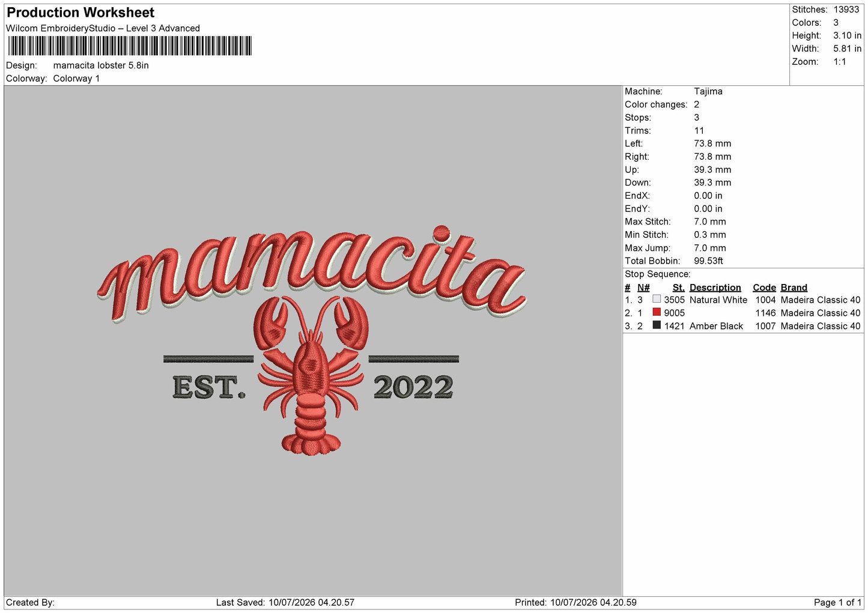Click Up value '39.3 mm'

coord(712,170)
